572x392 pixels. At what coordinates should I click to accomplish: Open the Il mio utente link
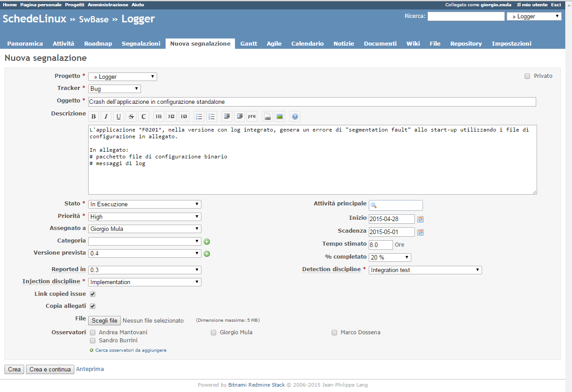[532, 4]
